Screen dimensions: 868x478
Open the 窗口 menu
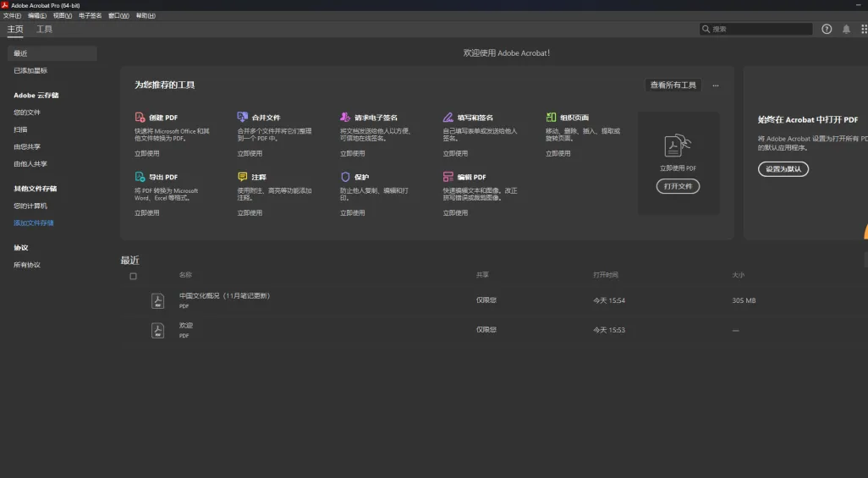[118, 15]
